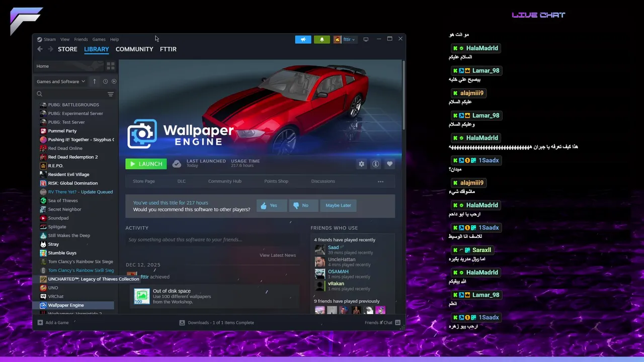Open the Community Hub link
This screenshot has width=644, height=362.
coord(225,182)
